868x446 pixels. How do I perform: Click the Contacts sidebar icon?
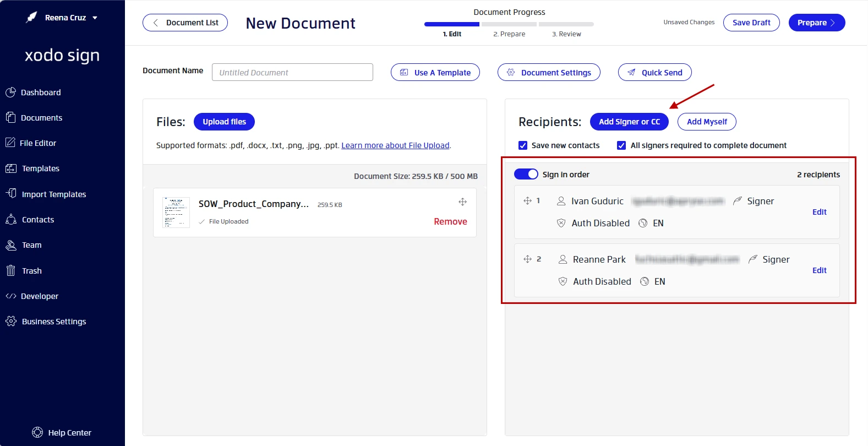point(10,219)
